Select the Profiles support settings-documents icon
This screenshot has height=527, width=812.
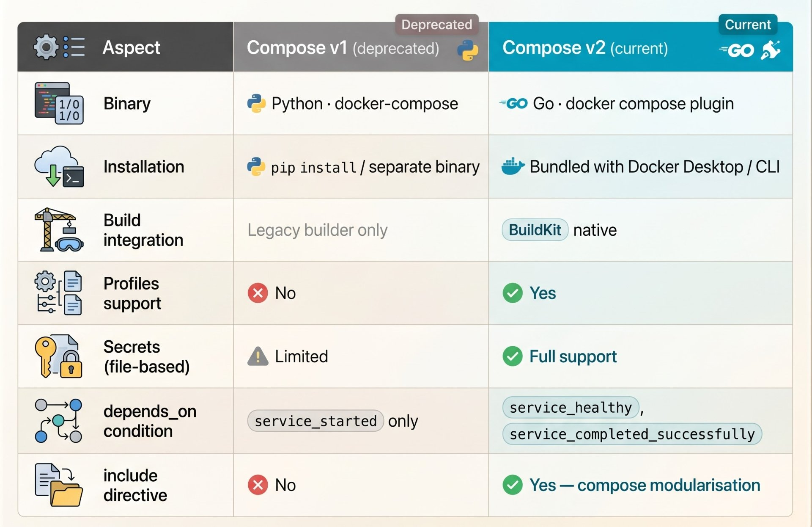point(59,293)
